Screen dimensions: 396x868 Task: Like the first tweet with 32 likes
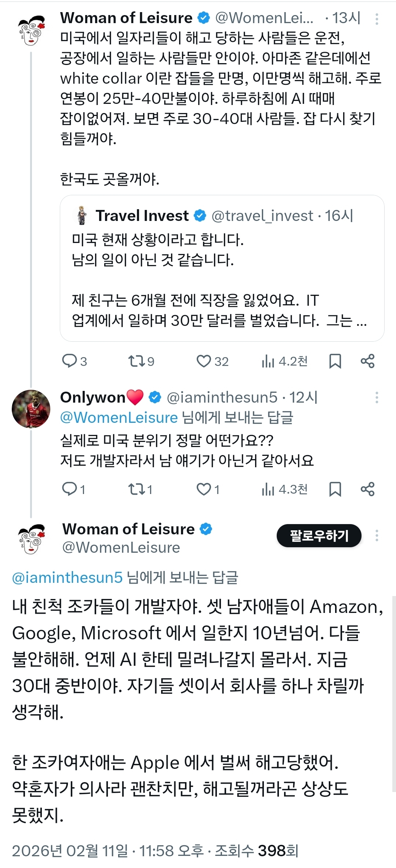pos(204,361)
